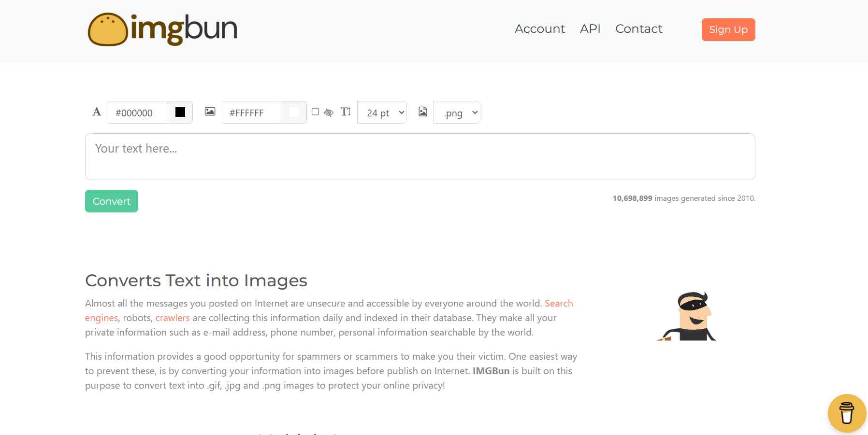This screenshot has height=435, width=868.
Task: Go to the API page
Action: (590, 29)
